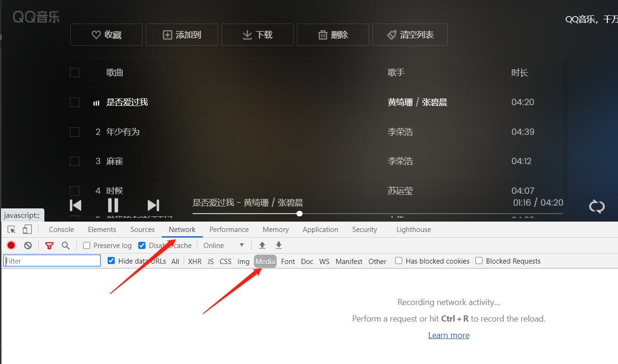Uncheck the Hide data URLs checkbox

111,261
